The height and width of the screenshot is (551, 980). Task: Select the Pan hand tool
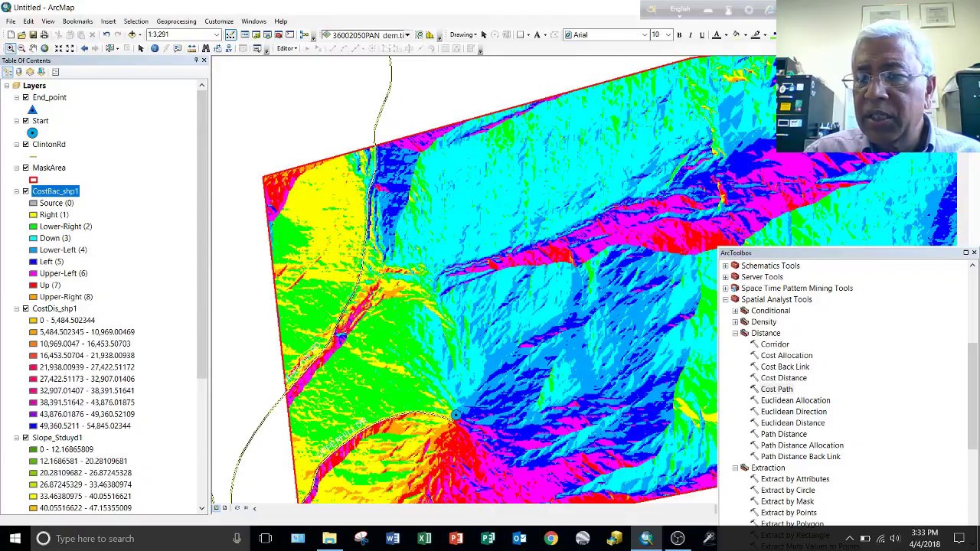coord(33,49)
